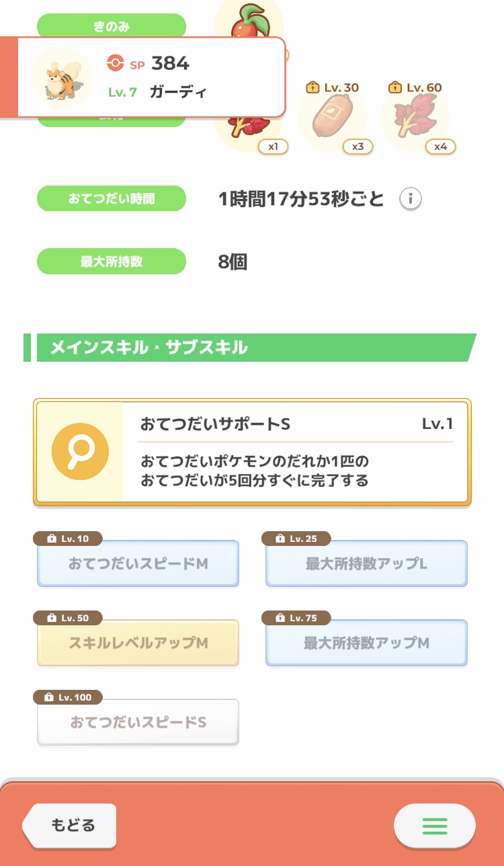Tap the 最大所持数 green label

point(111,262)
